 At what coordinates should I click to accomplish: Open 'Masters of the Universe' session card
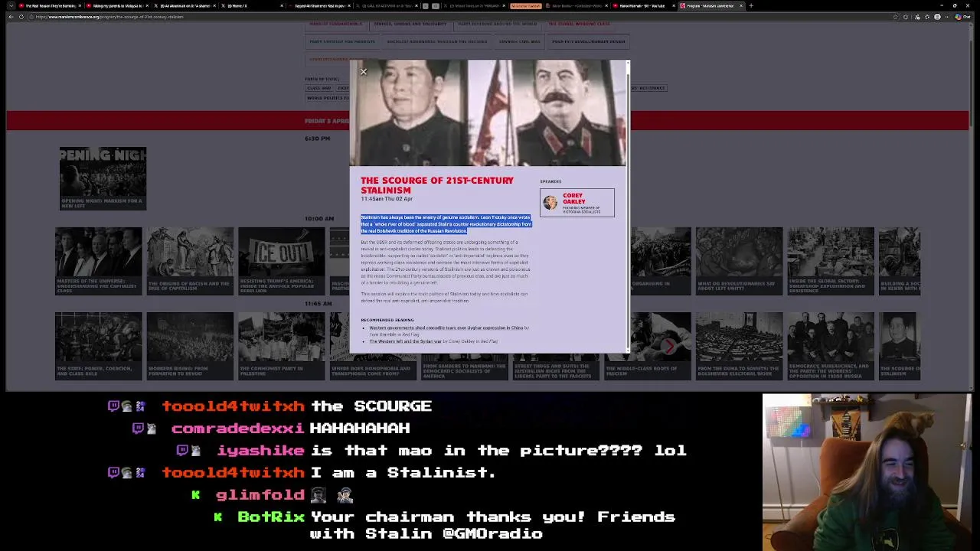[98, 261]
